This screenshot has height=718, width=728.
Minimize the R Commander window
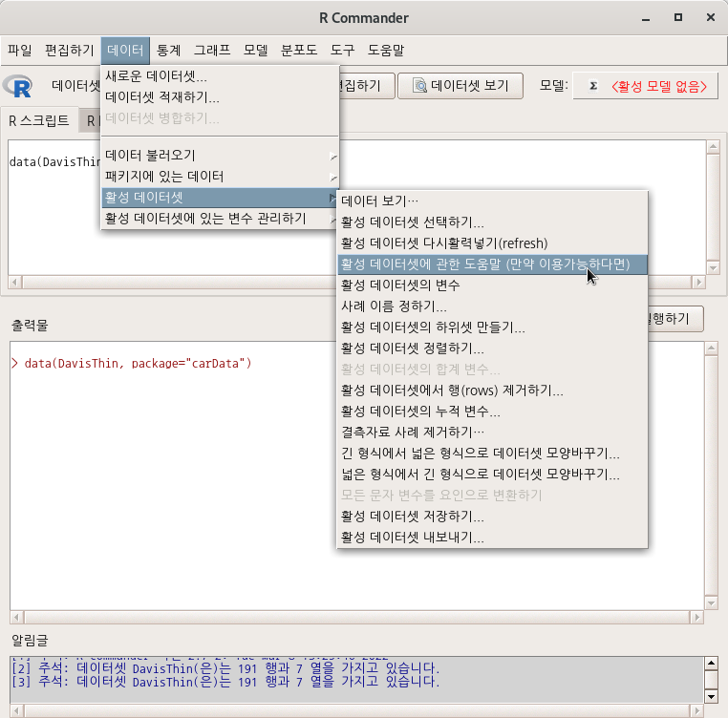[x=646, y=18]
